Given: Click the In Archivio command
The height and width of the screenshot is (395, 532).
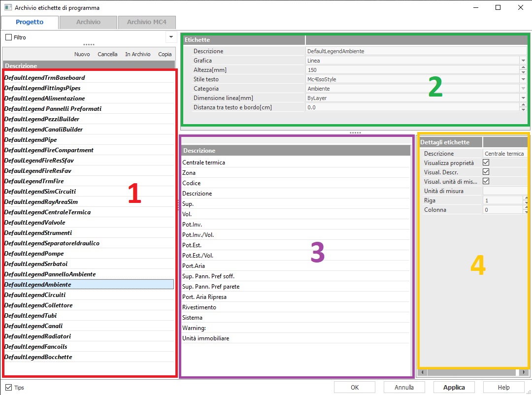Looking at the screenshot, I should [137, 54].
